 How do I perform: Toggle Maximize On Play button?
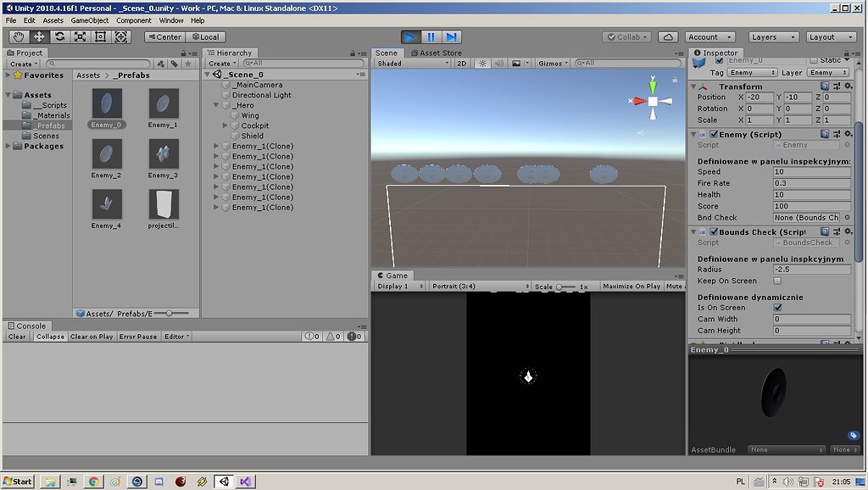(631, 287)
